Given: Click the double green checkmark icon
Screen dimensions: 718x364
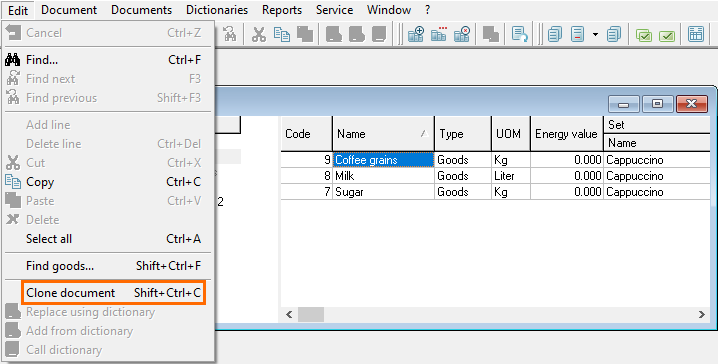Looking at the screenshot, I should 644,35.
